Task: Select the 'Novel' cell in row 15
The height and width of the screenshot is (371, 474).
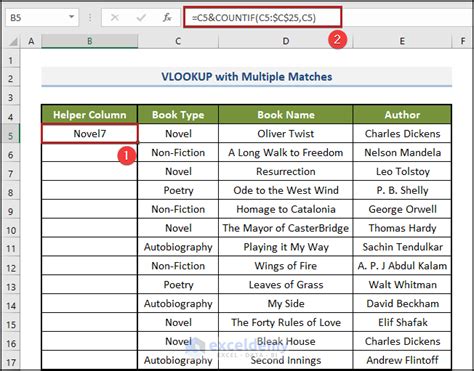Action: click(x=178, y=322)
